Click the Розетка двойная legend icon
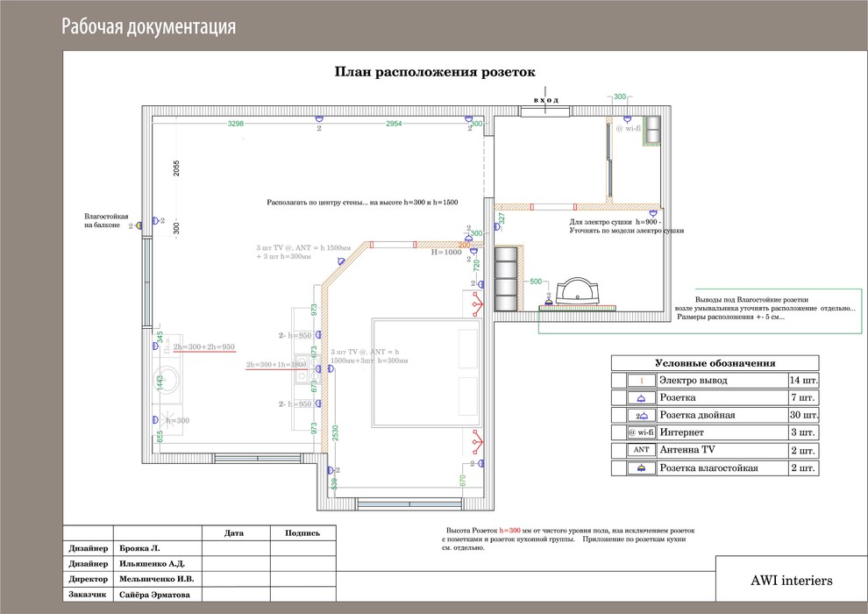868x614 pixels. coord(641,416)
